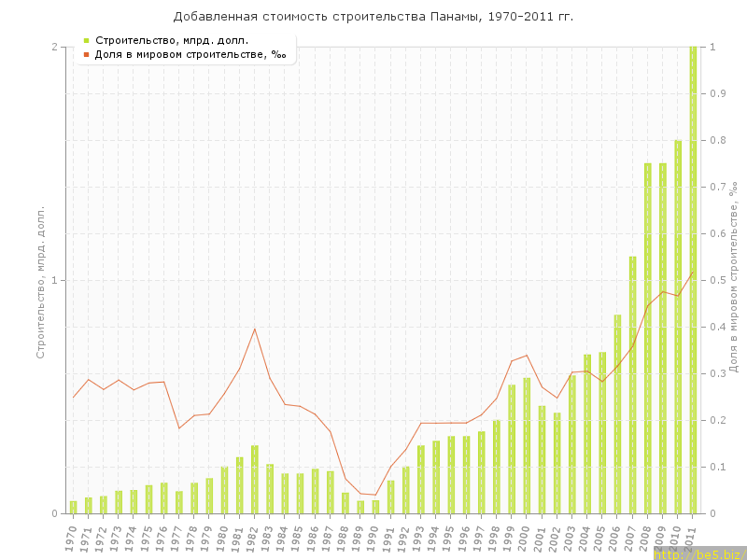The image size is (747, 560).
Task: Select the 2010 construction bar
Action: pos(678,327)
